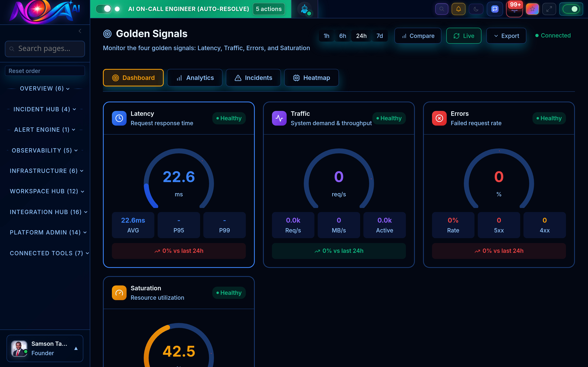The image size is (588, 367).
Task: Click the 5 actions button
Action: point(268,9)
